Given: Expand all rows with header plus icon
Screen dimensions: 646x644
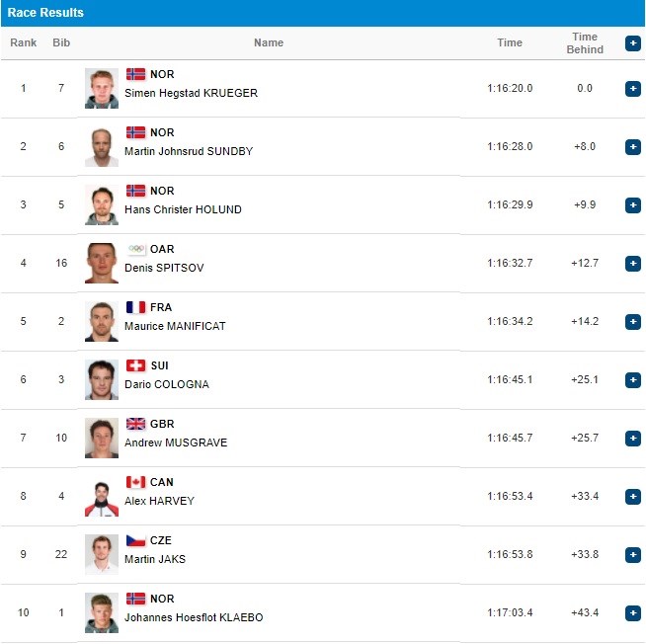Looking at the screenshot, I should pyautogui.click(x=632, y=43).
